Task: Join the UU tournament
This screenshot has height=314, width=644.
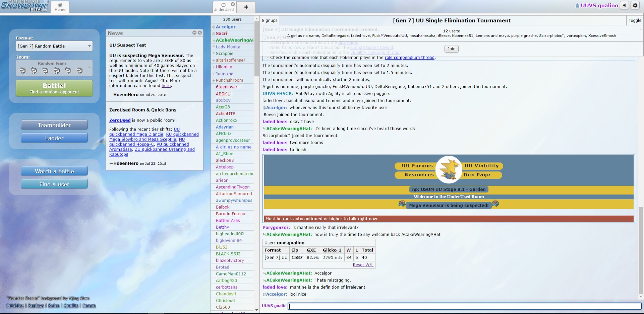Action: pyautogui.click(x=452, y=49)
